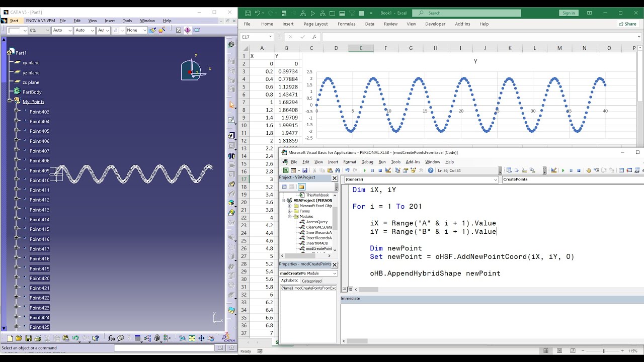
Task: Save the CATIA part with floppy icon
Action: point(28,338)
